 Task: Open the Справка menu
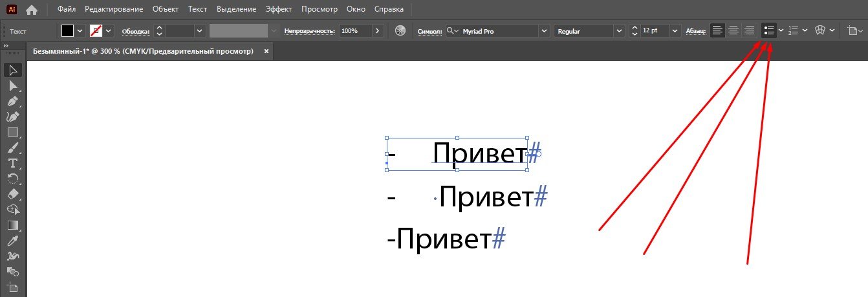point(389,10)
